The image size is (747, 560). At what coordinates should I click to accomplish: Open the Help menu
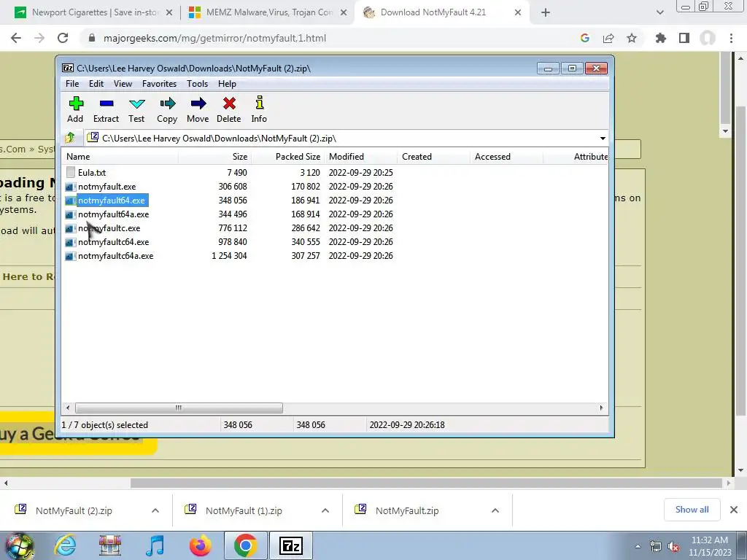[x=228, y=84]
